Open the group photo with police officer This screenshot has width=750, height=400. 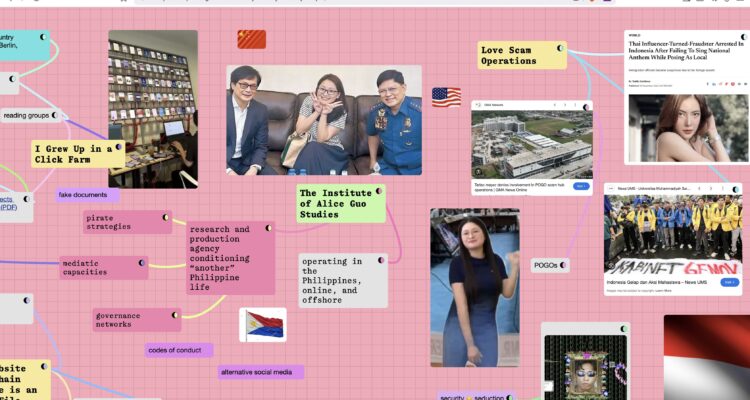point(324,120)
